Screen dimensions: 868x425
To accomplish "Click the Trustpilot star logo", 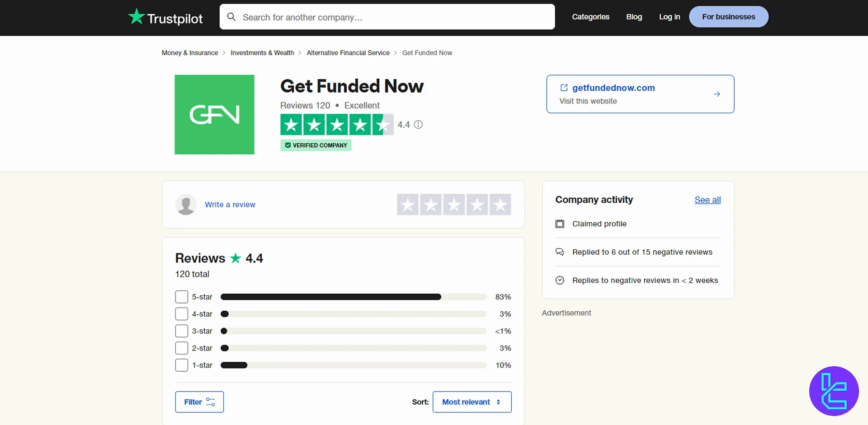I will pos(136,17).
